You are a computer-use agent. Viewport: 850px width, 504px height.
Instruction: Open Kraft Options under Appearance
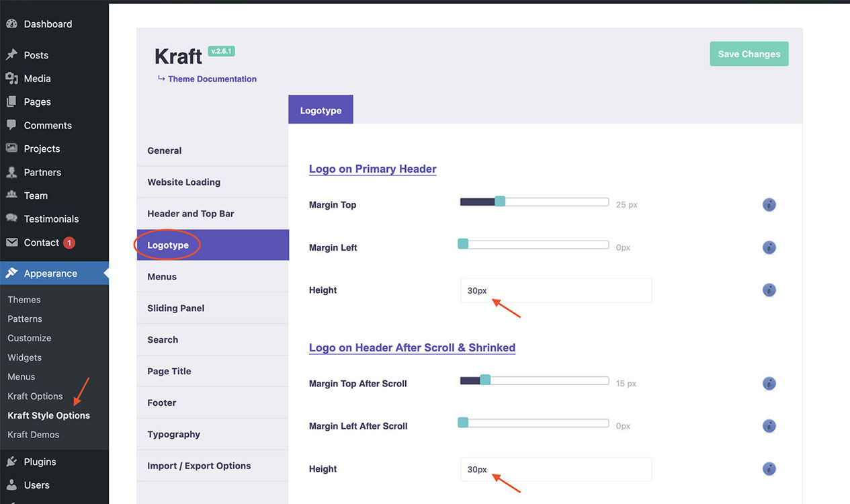point(35,396)
